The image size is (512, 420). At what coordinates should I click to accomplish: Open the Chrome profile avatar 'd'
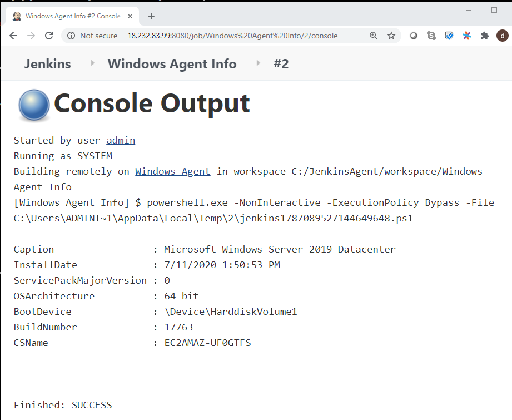click(x=502, y=36)
